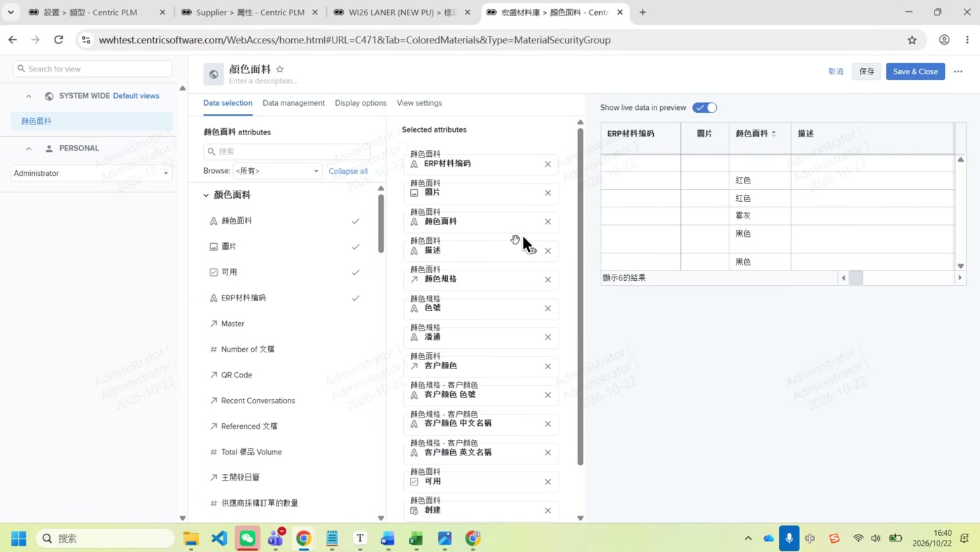Viewport: 980px width, 552px height.
Task: Click the Search for view field
Action: pyautogui.click(x=92, y=69)
